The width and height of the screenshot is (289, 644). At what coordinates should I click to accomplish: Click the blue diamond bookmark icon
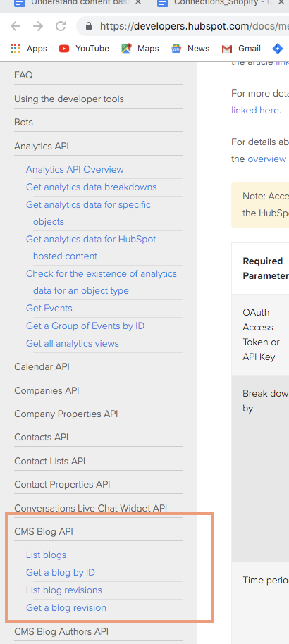(x=278, y=49)
